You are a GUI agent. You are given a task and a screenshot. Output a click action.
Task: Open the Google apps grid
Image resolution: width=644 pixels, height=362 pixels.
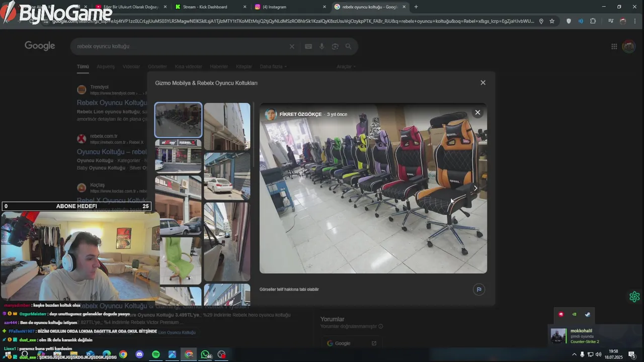point(614,46)
